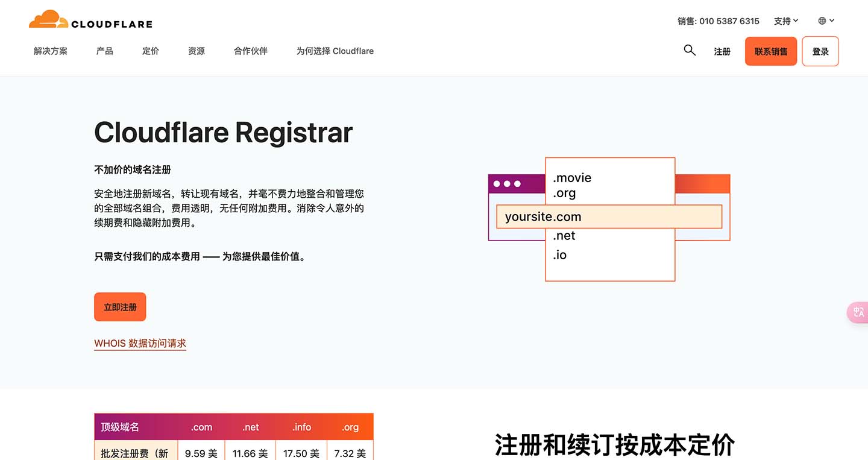
Task: Click the sales phone number 010 5387 6315
Action: coord(729,21)
